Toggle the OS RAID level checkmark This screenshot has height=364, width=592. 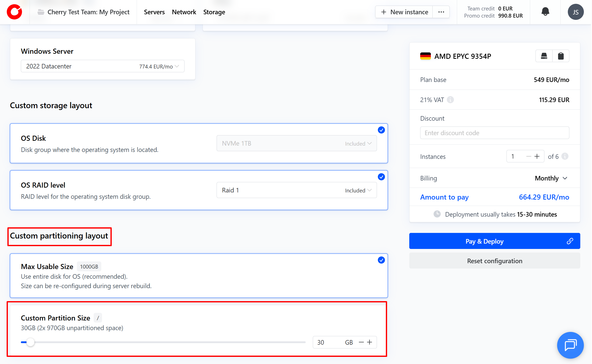(x=381, y=177)
